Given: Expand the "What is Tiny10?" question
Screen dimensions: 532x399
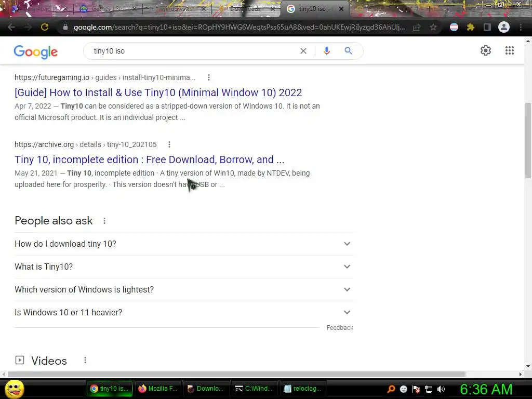Looking at the screenshot, I should (x=184, y=267).
